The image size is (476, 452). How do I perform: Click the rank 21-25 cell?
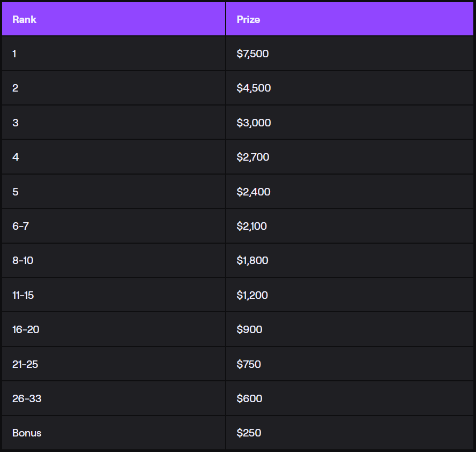[25, 364]
